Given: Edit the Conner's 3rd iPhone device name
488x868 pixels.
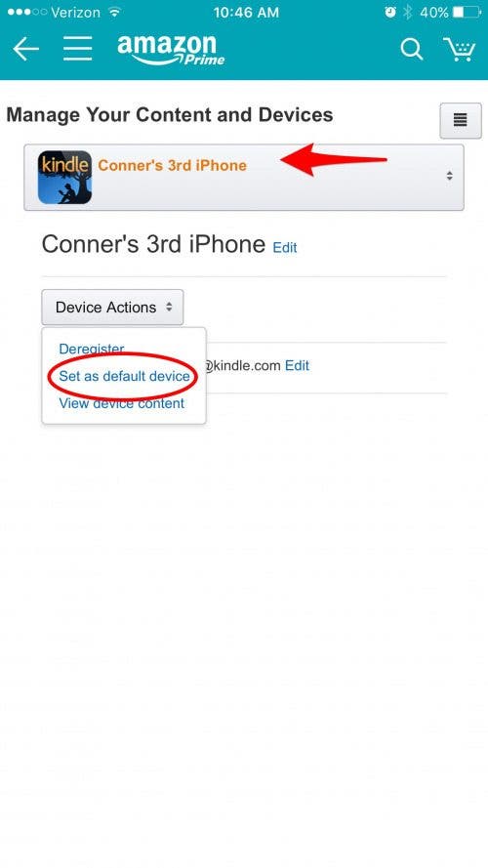Looking at the screenshot, I should pyautogui.click(x=285, y=247).
